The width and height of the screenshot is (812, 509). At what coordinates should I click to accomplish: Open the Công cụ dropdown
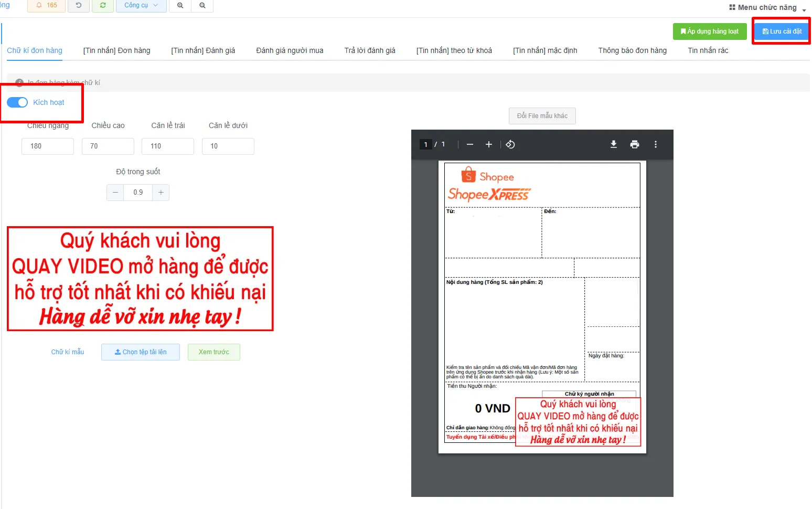(x=141, y=5)
